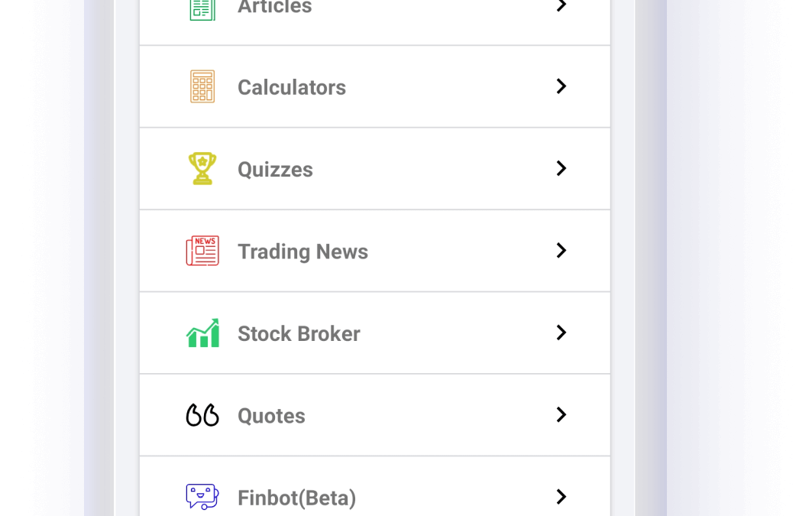Expand the Quotes chevron arrow
Viewport: 812px width, 516px height.
[x=561, y=414]
